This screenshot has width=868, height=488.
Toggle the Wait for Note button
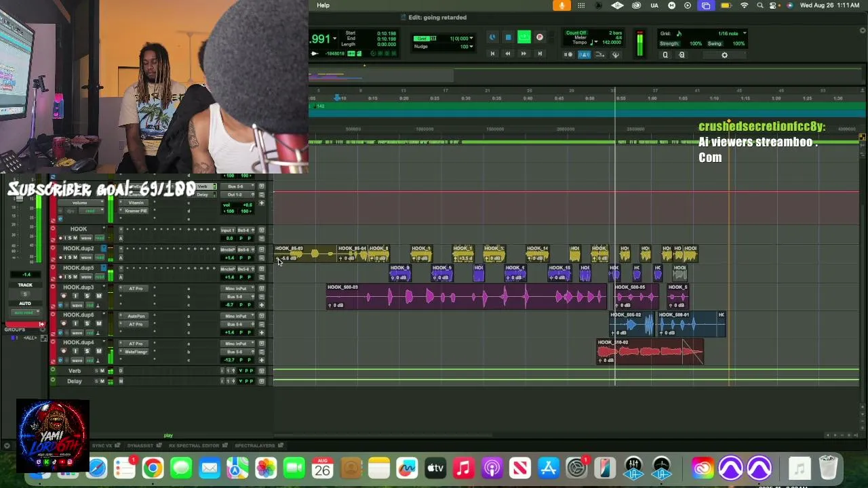point(568,54)
